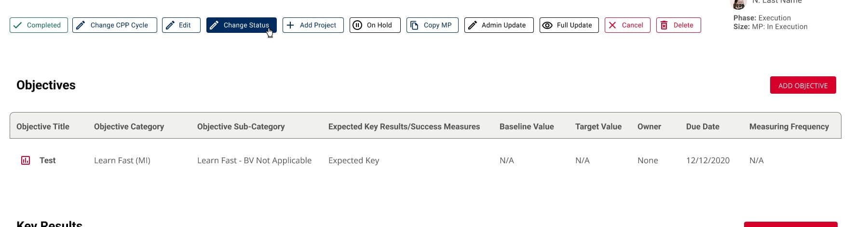This screenshot has height=227, width=868.
Task: Sort by Objective Title column header
Action: tap(43, 127)
